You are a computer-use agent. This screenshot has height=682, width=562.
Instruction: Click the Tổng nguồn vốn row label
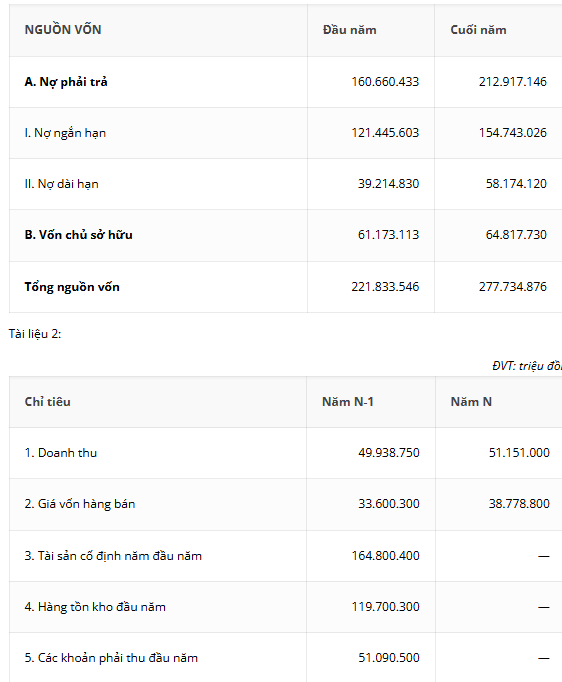pos(72,287)
